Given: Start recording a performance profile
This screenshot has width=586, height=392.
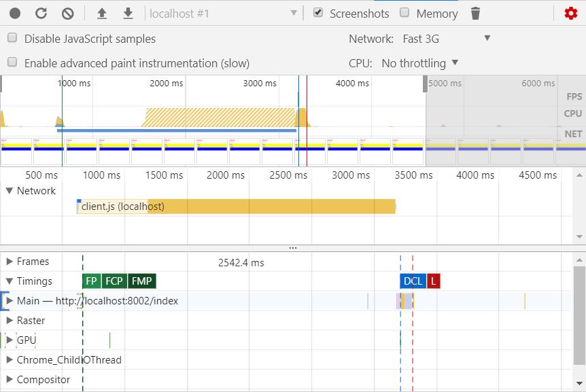Looking at the screenshot, I should pos(15,13).
